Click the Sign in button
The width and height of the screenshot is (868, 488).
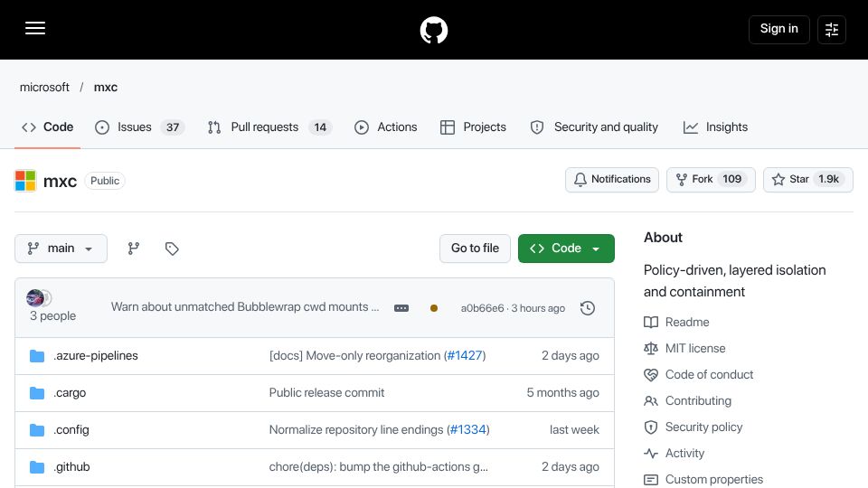pos(778,29)
